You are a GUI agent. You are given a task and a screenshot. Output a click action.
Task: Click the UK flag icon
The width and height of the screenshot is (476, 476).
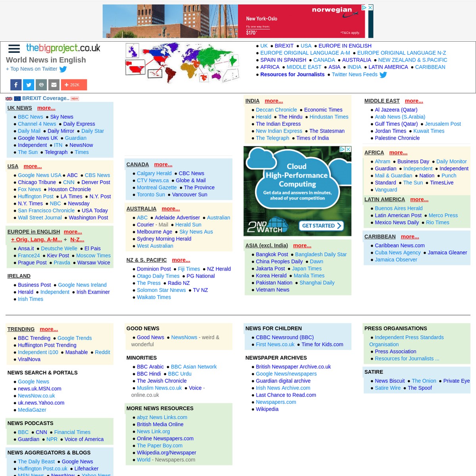coord(9,99)
